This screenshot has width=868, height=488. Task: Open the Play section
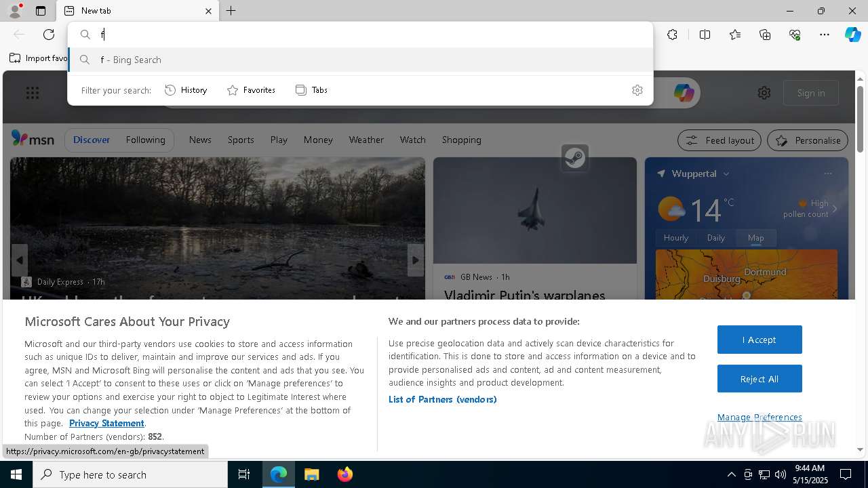pos(279,140)
